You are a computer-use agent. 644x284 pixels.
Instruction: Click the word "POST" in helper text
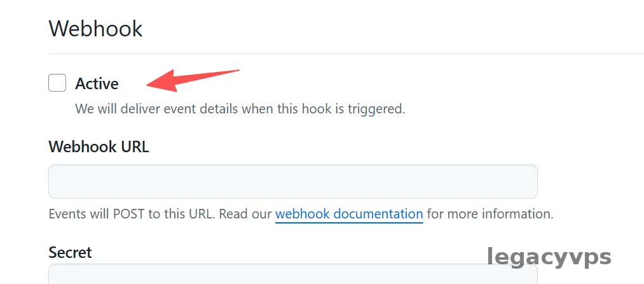(x=130, y=213)
